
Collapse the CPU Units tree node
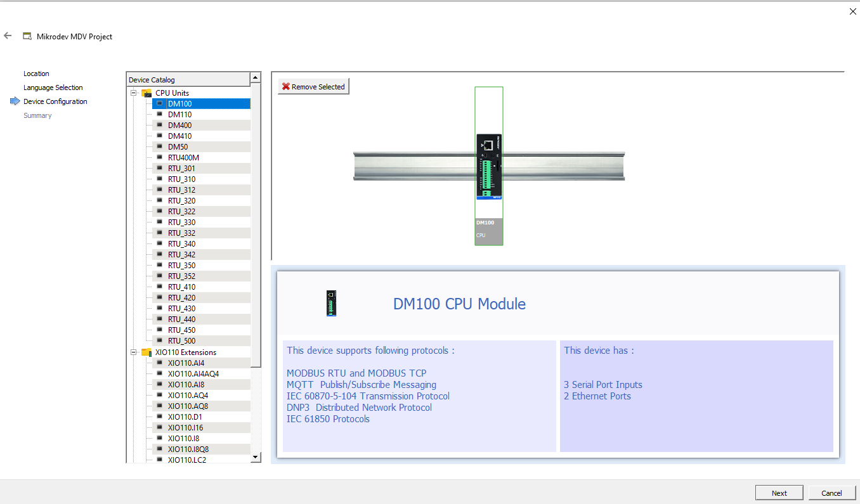134,93
